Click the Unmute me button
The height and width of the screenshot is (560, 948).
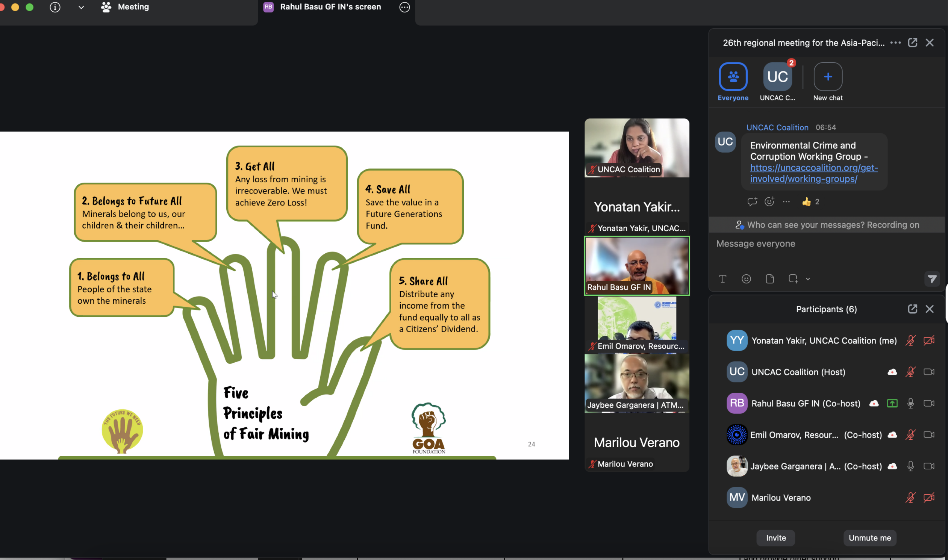(870, 538)
